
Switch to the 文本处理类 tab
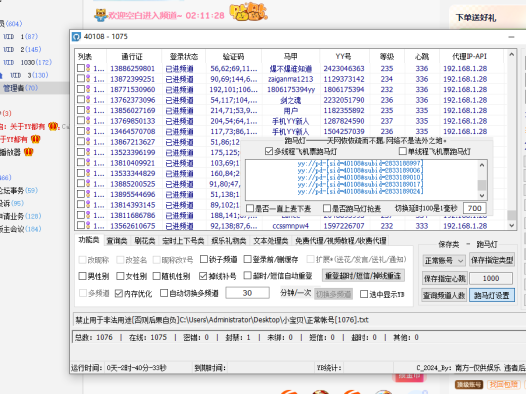pyautogui.click(x=270, y=240)
